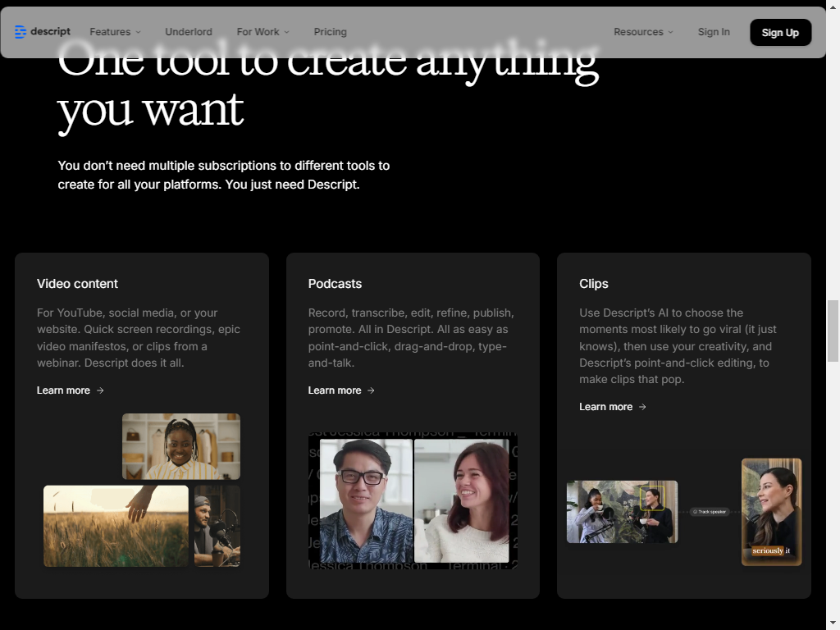The width and height of the screenshot is (840, 630).
Task: Click Learn more under Video content
Action: coord(71,390)
